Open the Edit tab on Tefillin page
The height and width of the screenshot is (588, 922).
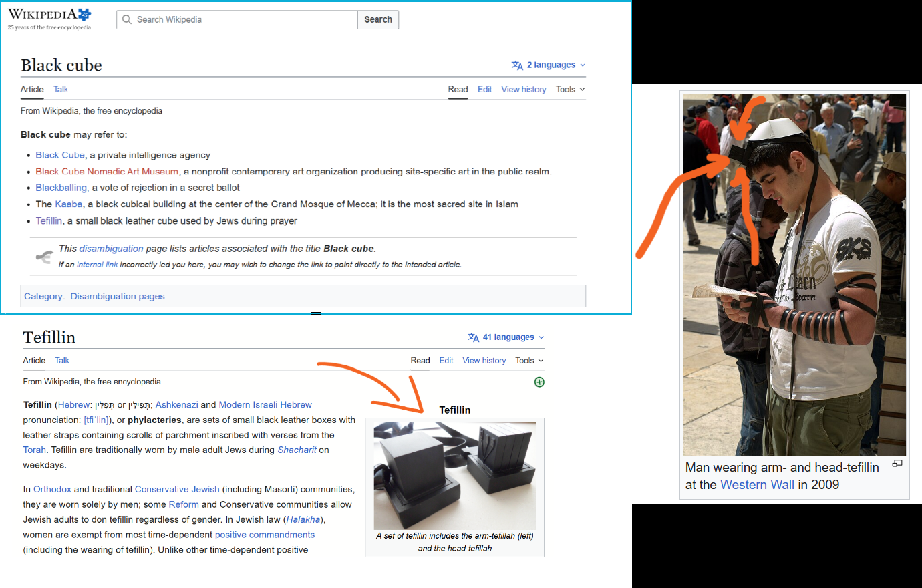click(446, 361)
